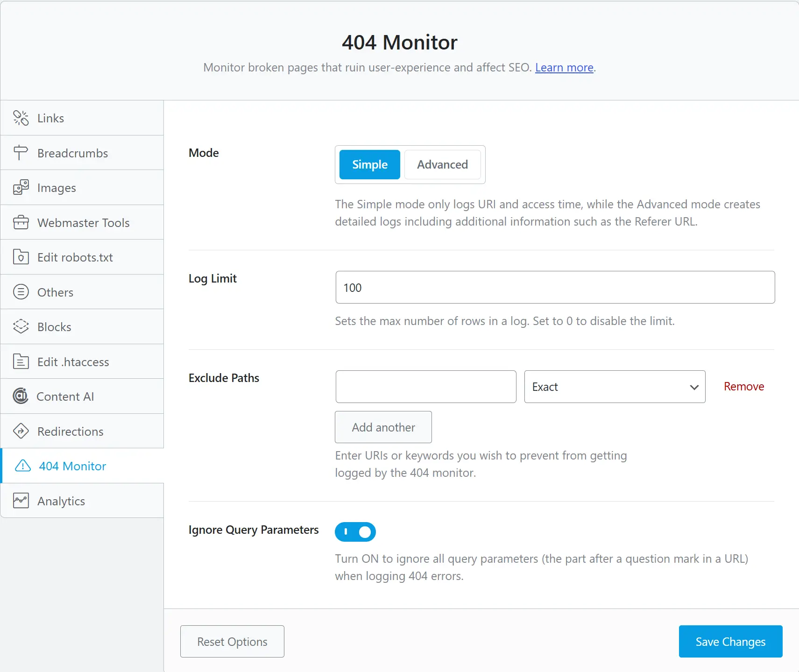Click the 404 Monitor page heading
Image resolution: width=799 pixels, height=672 pixels.
coord(400,42)
